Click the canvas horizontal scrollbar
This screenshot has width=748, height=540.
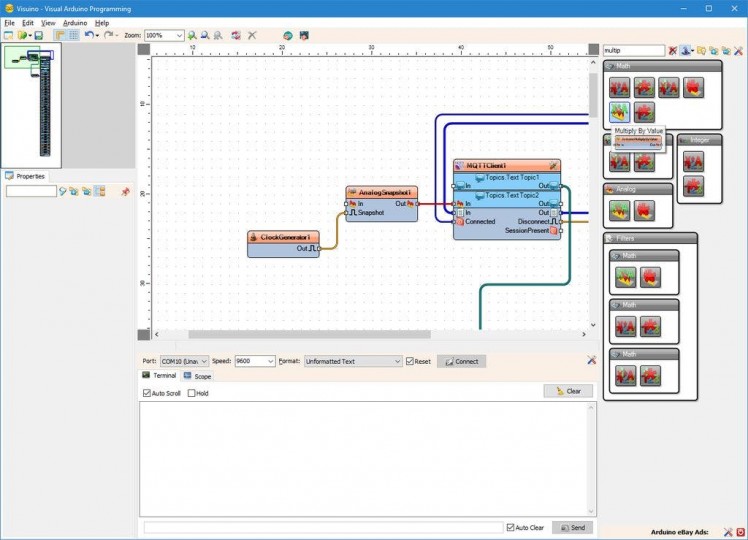coord(310,335)
